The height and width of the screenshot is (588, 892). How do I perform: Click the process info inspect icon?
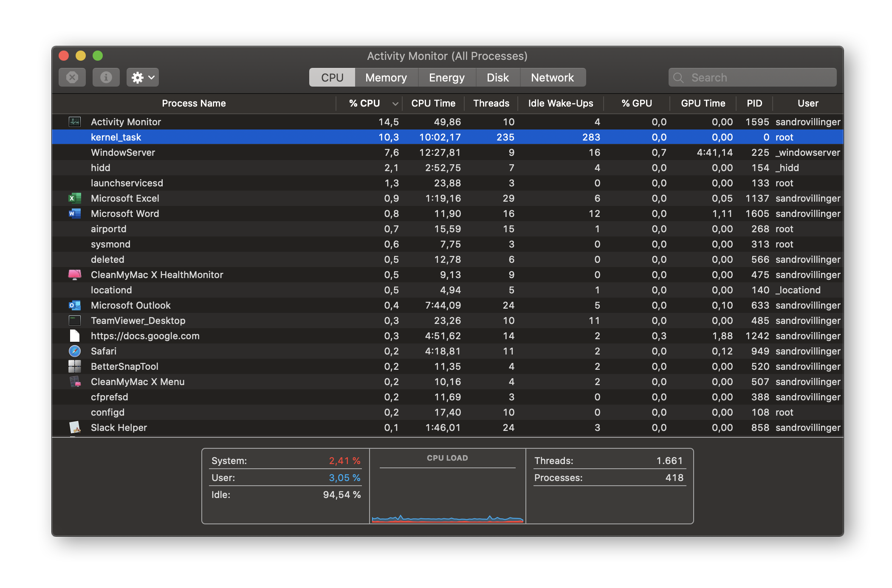coord(106,77)
